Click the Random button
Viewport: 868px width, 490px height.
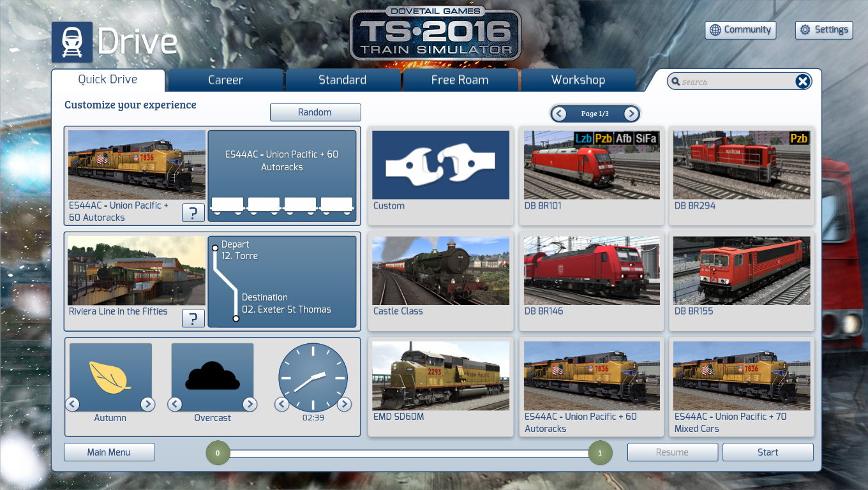[x=315, y=112]
